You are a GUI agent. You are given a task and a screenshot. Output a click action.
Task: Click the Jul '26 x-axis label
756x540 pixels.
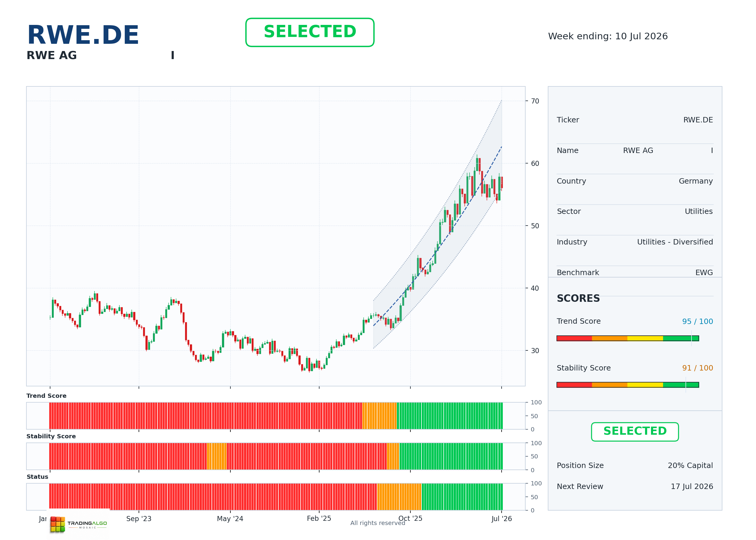click(x=502, y=519)
